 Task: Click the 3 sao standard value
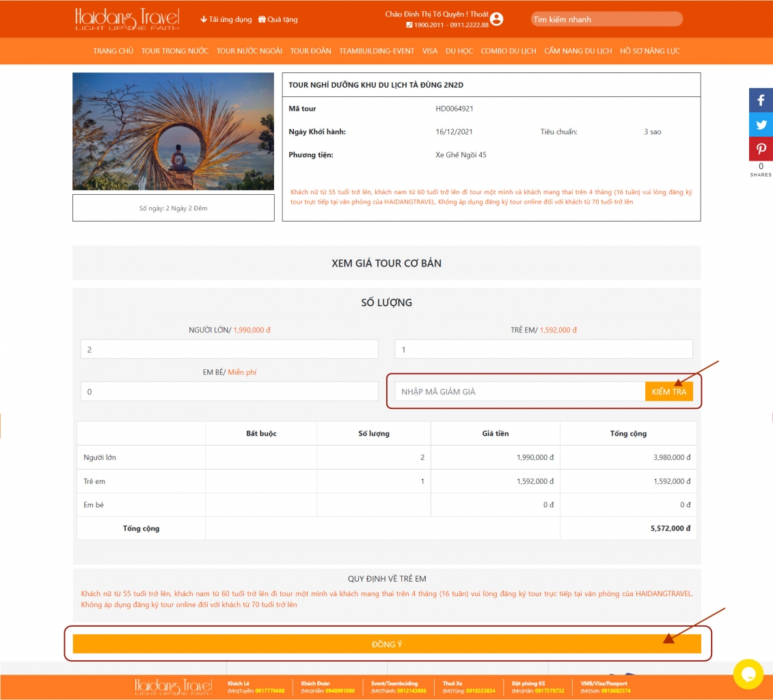653,132
